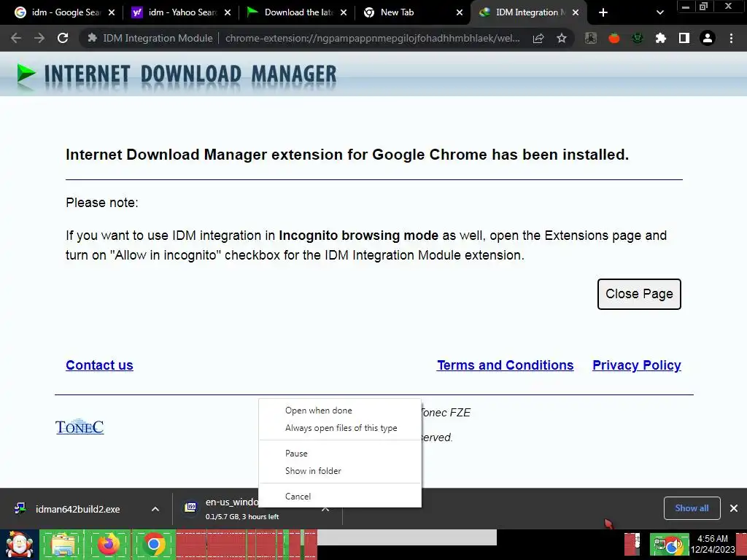The height and width of the screenshot is (560, 747).
Task: Click the tomato extension icon
Action: (614, 38)
